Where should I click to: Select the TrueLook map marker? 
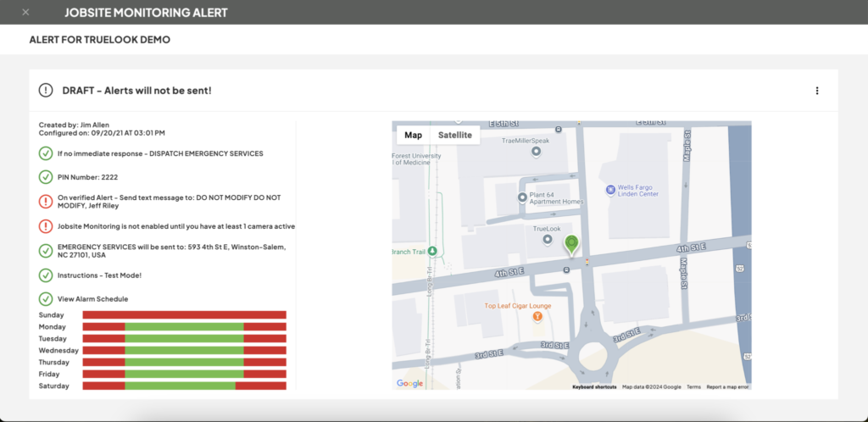pyautogui.click(x=548, y=240)
